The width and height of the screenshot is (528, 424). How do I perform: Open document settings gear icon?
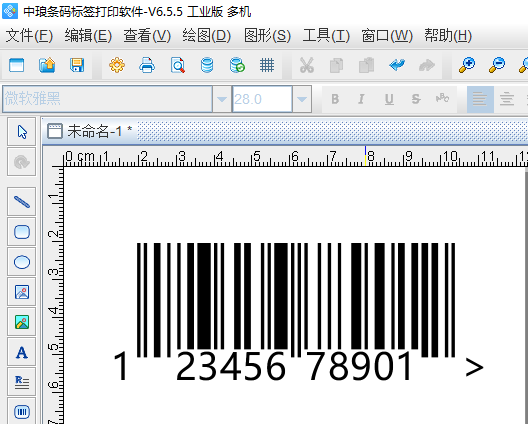(x=117, y=65)
